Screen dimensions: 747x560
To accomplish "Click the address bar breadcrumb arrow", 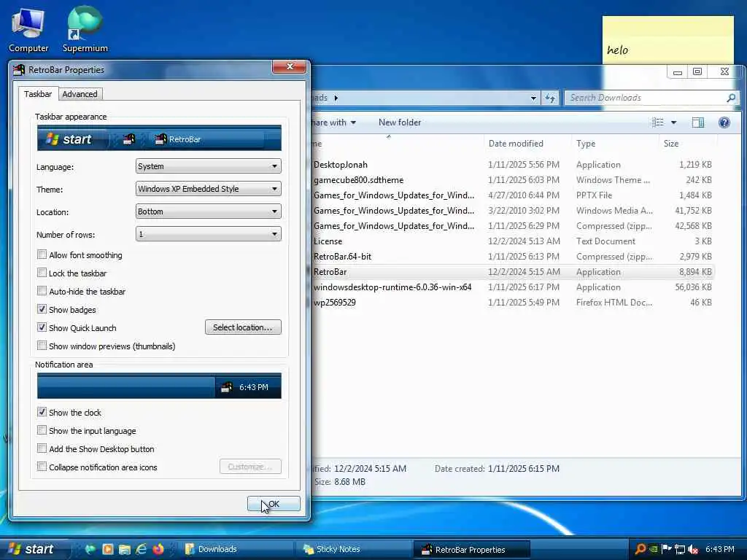I will pos(336,98).
